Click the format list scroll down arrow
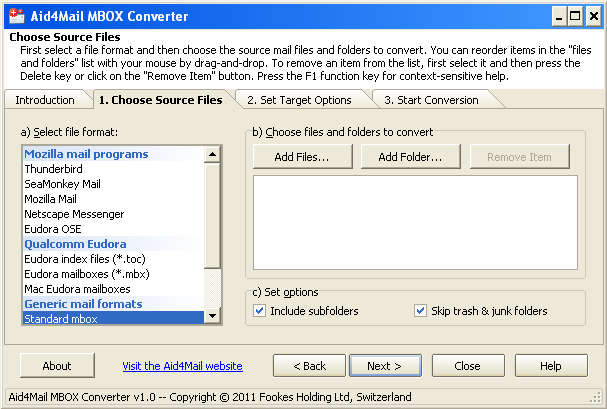 coord(212,316)
